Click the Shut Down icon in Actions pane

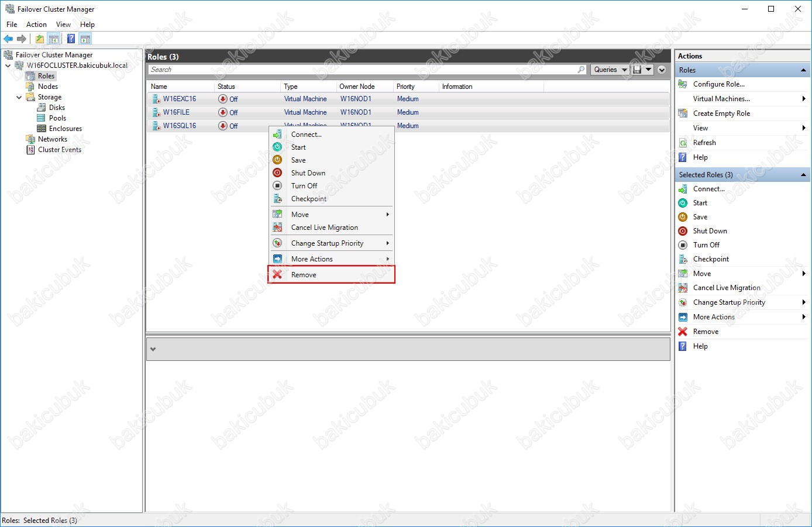(683, 231)
